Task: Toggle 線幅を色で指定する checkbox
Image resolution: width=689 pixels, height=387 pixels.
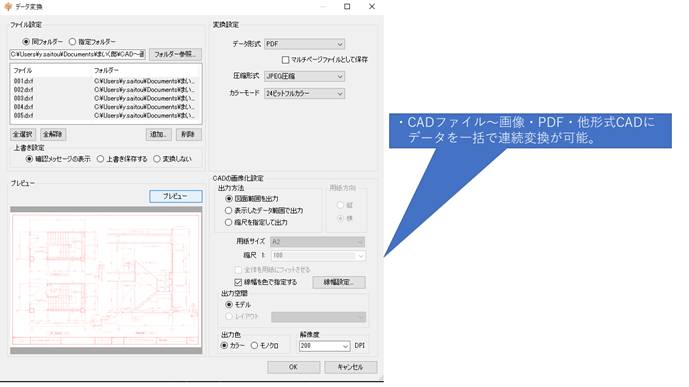Action: click(x=238, y=282)
